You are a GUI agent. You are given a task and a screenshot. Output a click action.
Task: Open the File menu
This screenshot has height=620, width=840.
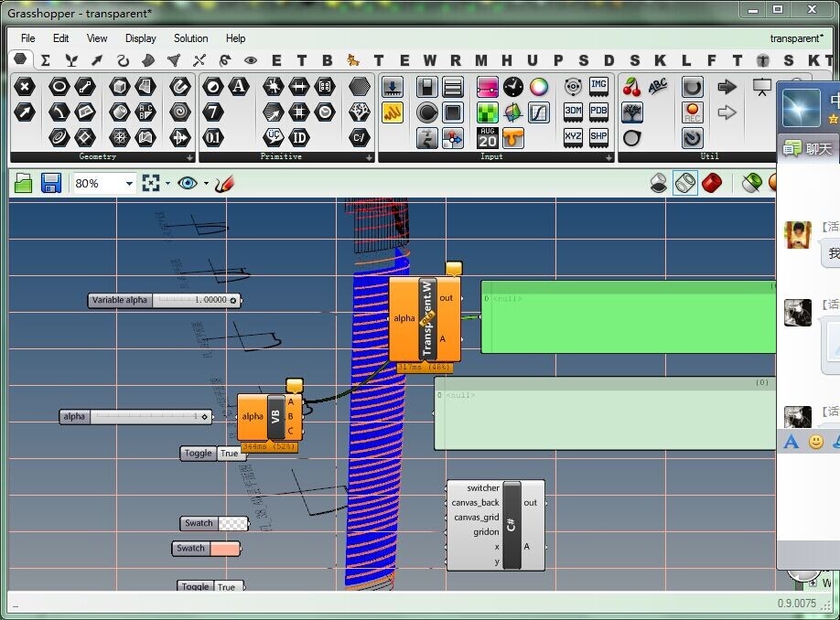coord(27,38)
